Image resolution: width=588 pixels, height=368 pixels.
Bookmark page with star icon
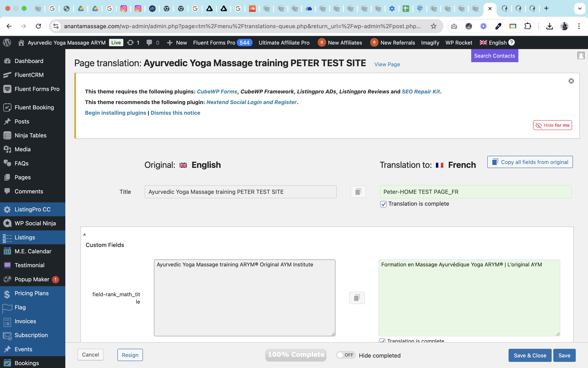433,26
